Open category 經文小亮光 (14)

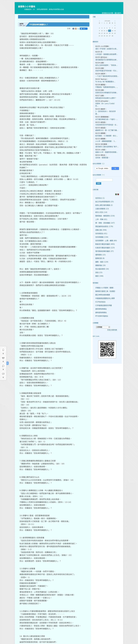point(101,212)
